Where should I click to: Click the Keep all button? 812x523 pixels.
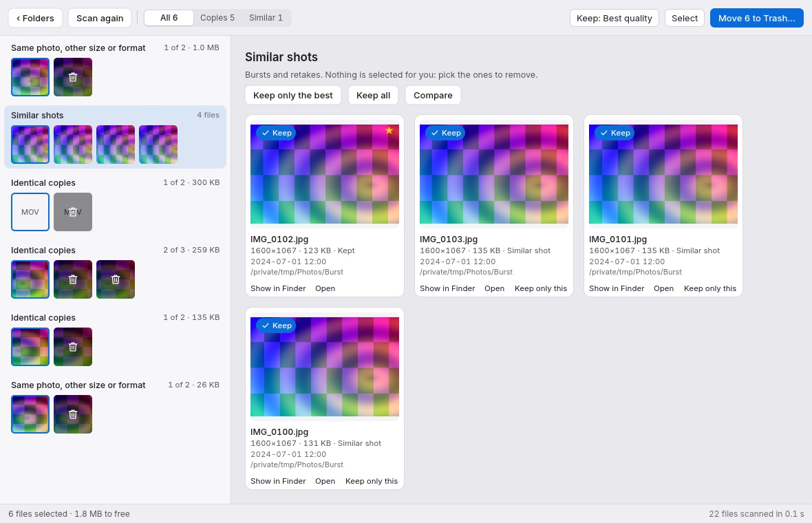374,95
